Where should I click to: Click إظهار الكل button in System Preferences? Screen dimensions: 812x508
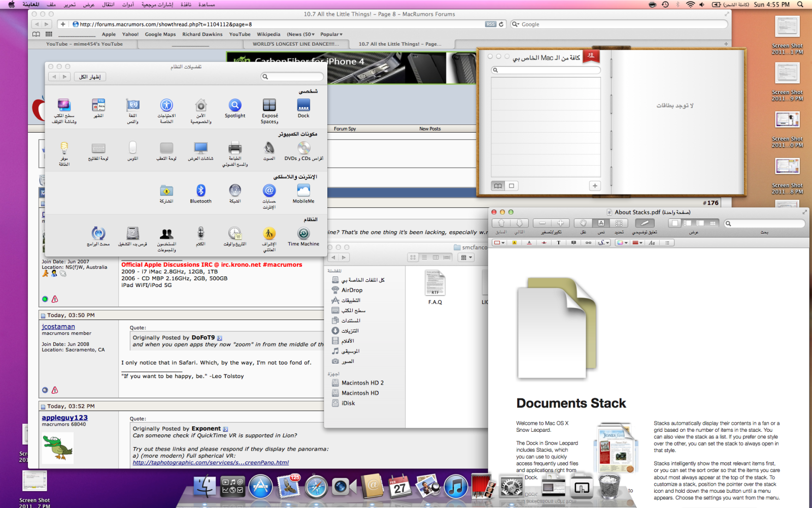[90, 77]
